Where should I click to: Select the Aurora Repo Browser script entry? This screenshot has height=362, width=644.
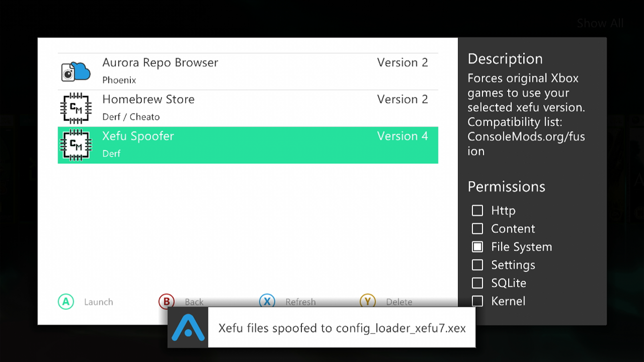248,71
